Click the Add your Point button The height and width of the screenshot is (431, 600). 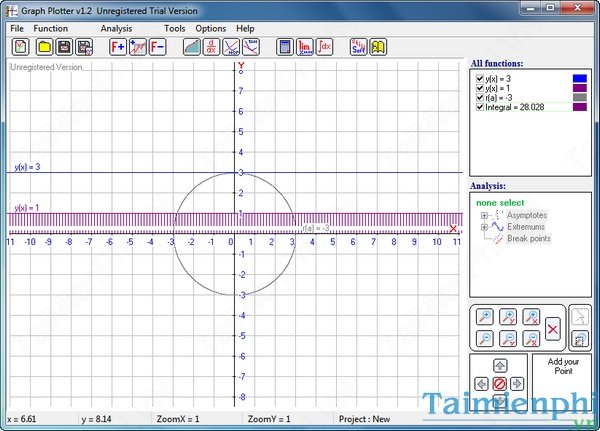pos(561,365)
